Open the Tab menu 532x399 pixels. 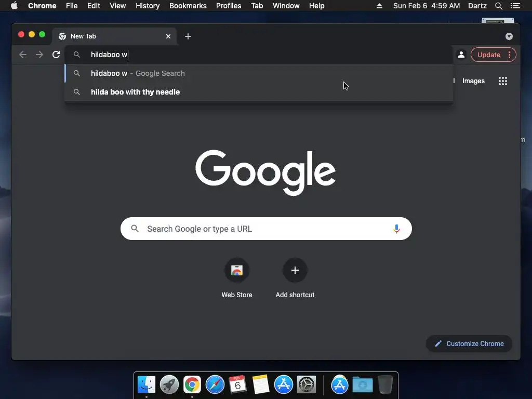(257, 6)
